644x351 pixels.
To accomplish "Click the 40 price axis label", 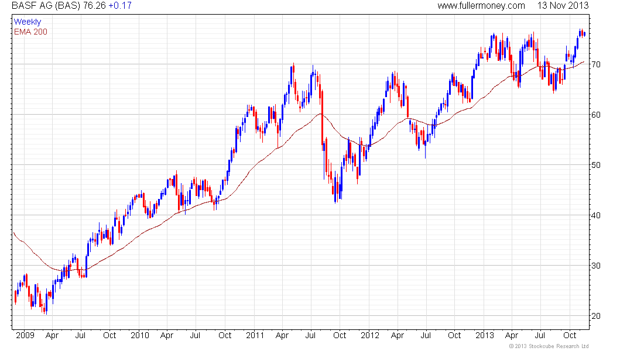I will coord(595,215).
